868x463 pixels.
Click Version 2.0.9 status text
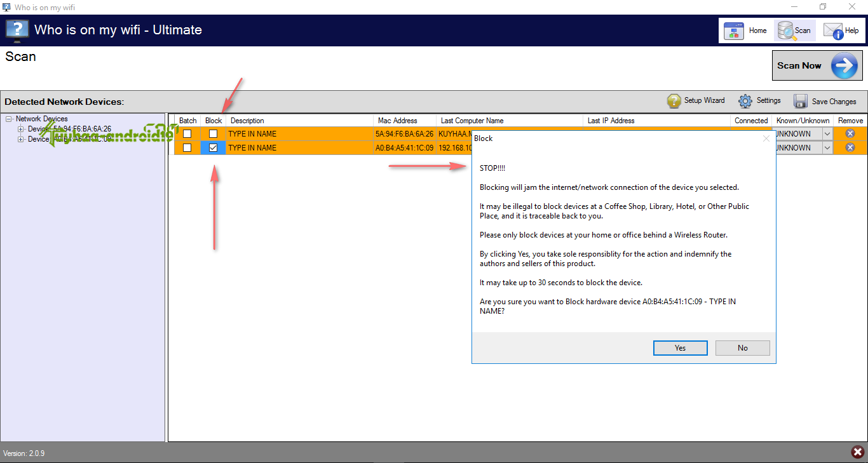click(x=24, y=453)
